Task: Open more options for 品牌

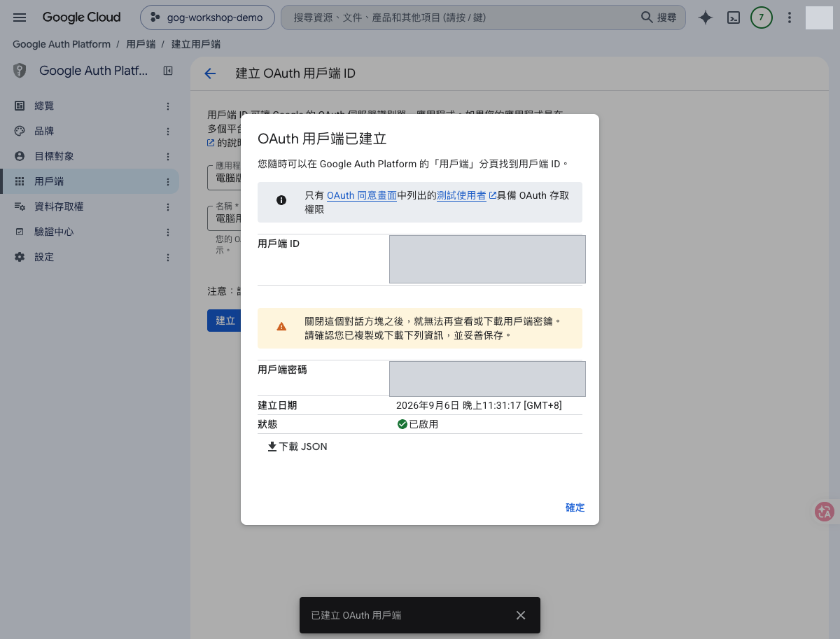Action: tap(167, 132)
